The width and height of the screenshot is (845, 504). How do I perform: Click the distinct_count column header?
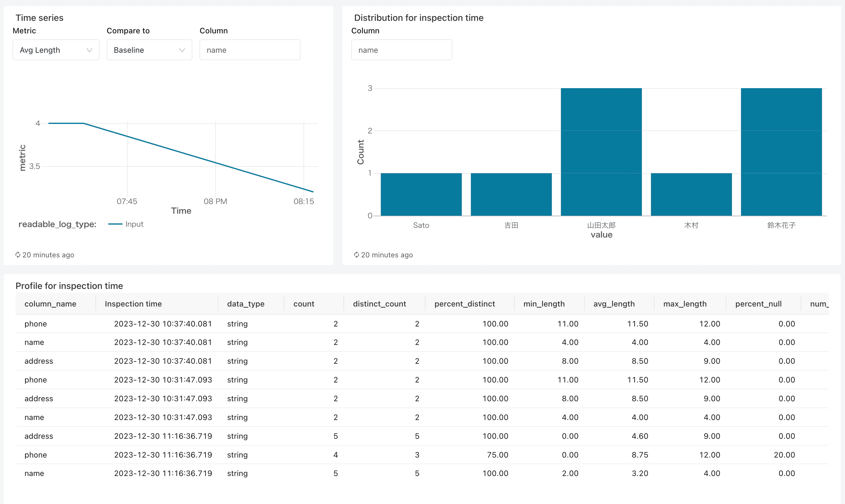(379, 304)
